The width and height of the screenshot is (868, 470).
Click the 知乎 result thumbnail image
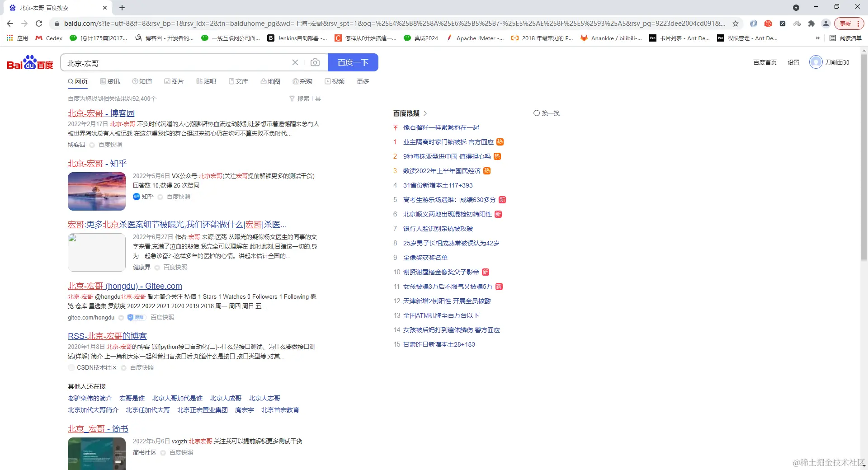[97, 191]
